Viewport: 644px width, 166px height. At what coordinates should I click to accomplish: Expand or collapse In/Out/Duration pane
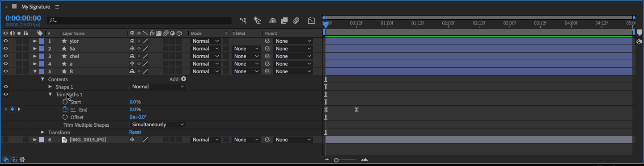[22, 159]
